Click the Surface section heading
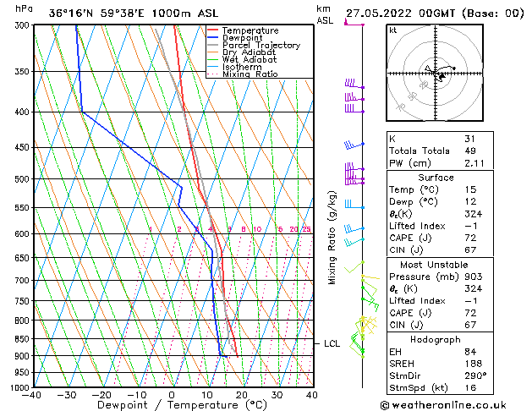This screenshot has height=411, width=532. point(436,178)
